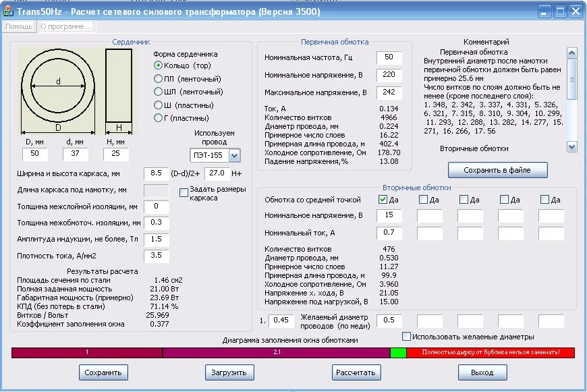Click the Плотность тока input field
Screen dimensions: 587x392
(x=156, y=256)
